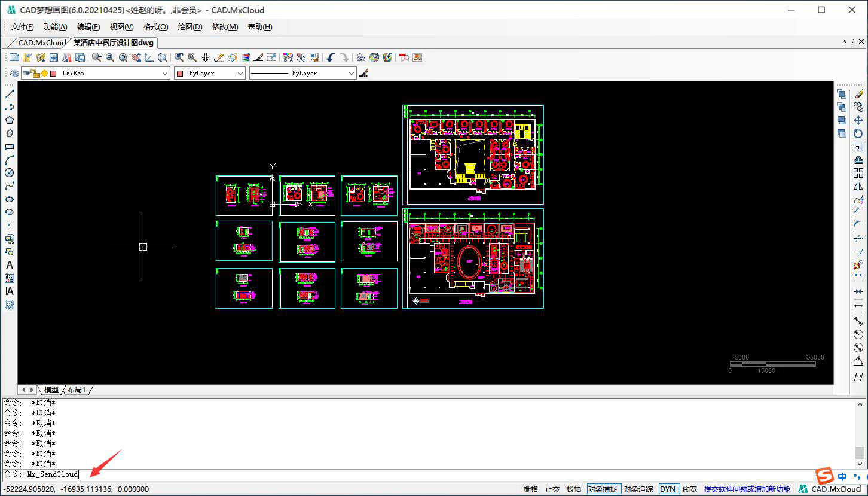Image resolution: width=868 pixels, height=496 pixels.
Task: Select the Circle drawing tool
Action: [9, 173]
